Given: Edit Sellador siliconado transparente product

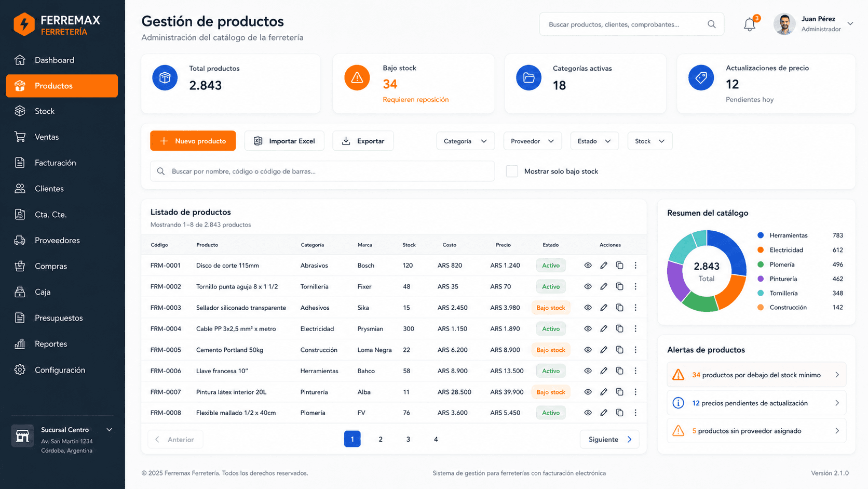Looking at the screenshot, I should 604,308.
